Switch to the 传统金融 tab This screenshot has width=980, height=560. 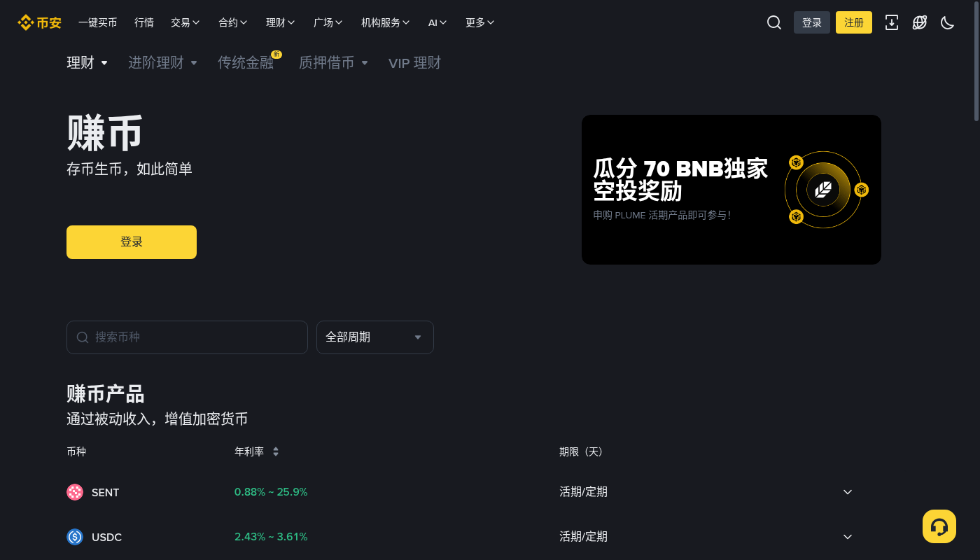click(246, 63)
